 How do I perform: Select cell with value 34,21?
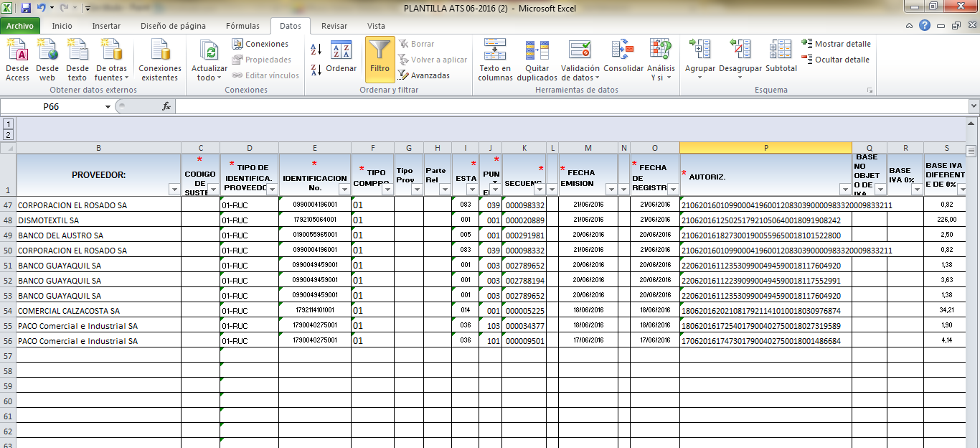coord(946,310)
